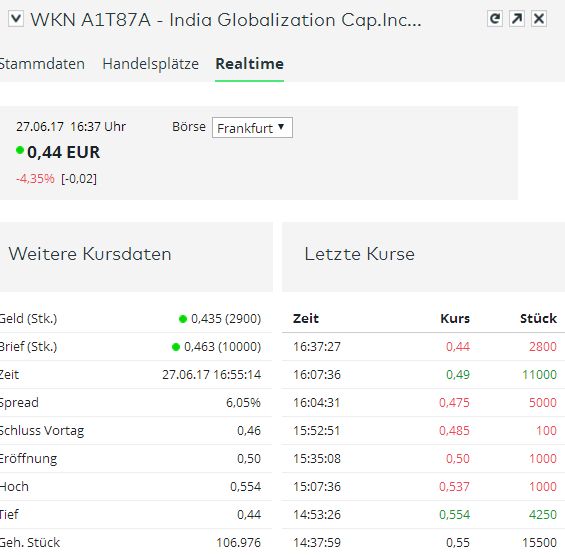The image size is (565, 555).
Task: Expand the chevron menu beside WKN title
Action: 16,19
